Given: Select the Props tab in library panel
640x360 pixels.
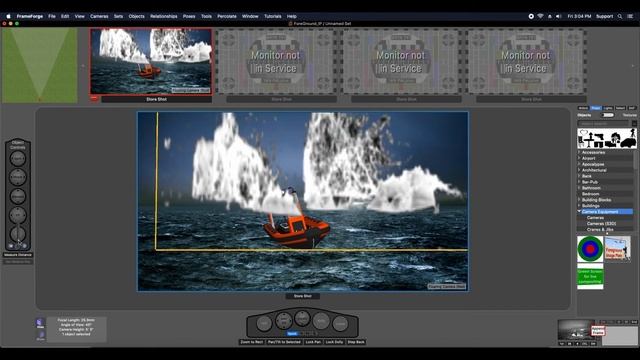Looking at the screenshot, I should click(x=596, y=108).
